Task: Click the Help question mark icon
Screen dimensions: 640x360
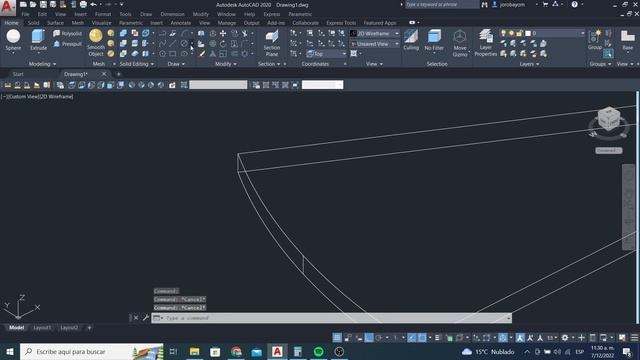Action: [575, 4]
